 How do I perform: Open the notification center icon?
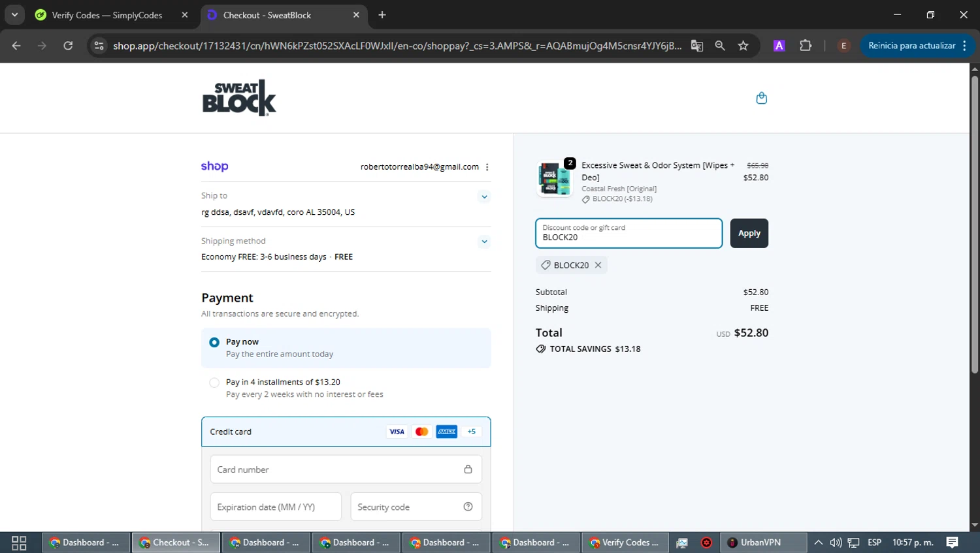(952, 543)
